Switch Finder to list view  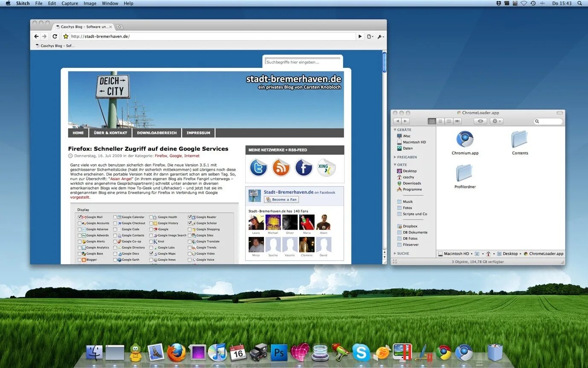440,121
